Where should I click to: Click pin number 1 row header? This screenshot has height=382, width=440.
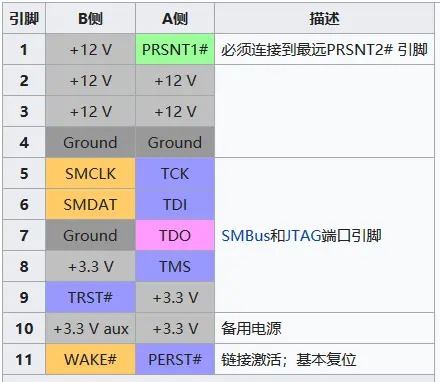[x=24, y=49]
